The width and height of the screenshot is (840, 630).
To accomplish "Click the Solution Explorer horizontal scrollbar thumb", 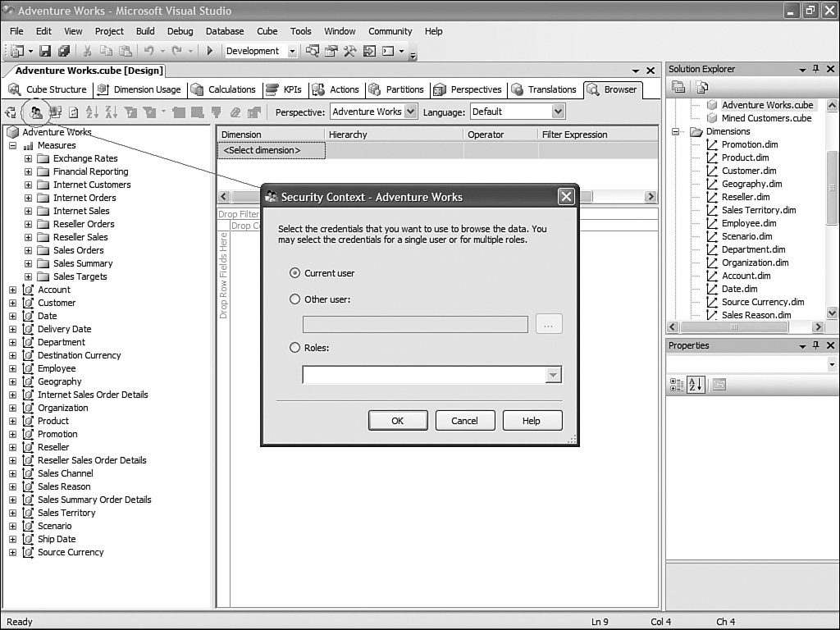I will pos(734,326).
